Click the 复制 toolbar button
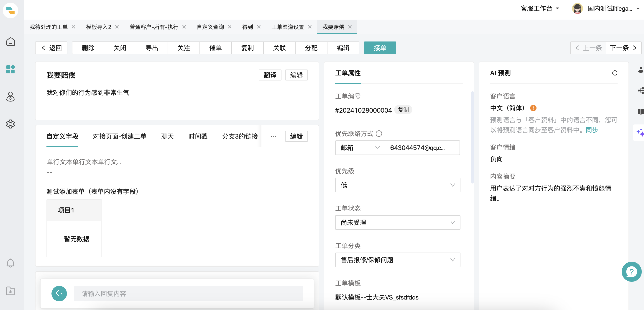 248,48
